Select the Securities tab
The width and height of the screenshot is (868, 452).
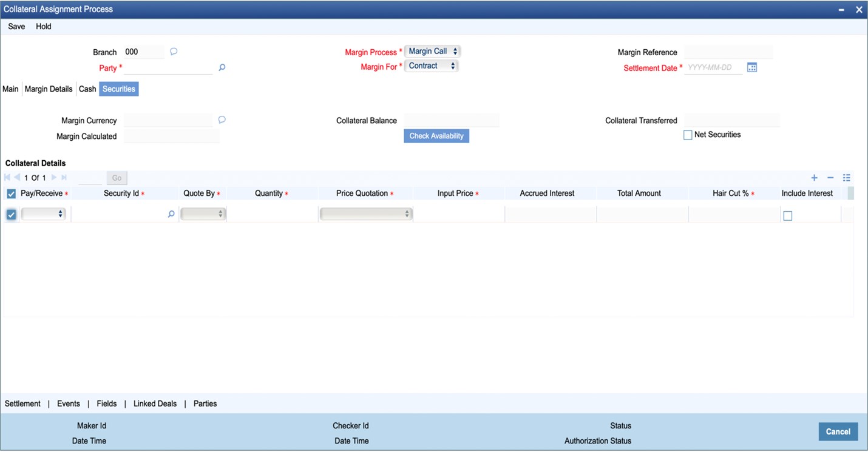coord(119,89)
